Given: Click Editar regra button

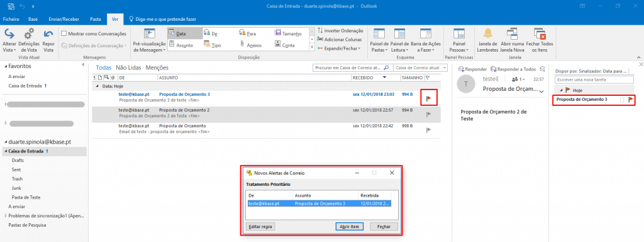Looking at the screenshot, I should (x=260, y=227).
